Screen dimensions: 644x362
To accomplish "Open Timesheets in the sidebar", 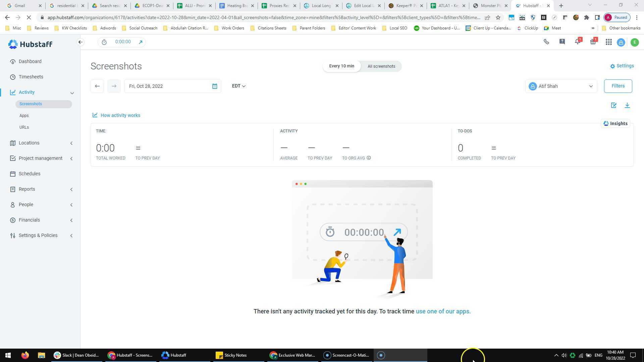I will click(x=31, y=77).
